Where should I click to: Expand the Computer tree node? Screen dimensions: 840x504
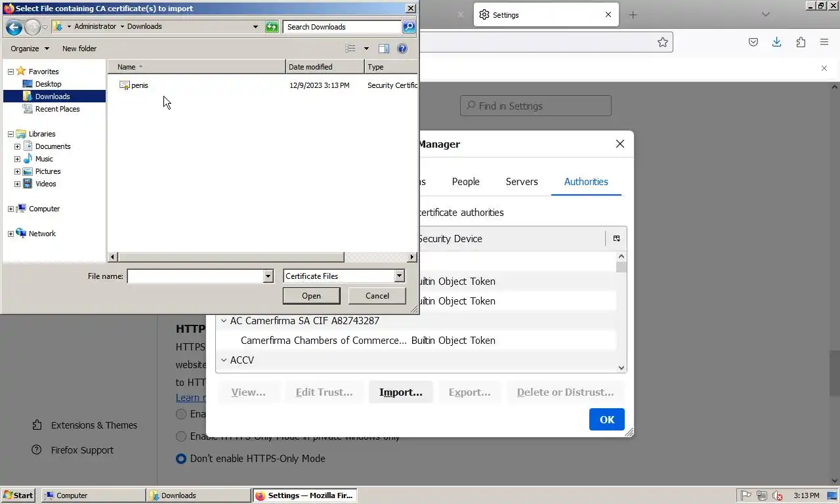pyautogui.click(x=10, y=209)
